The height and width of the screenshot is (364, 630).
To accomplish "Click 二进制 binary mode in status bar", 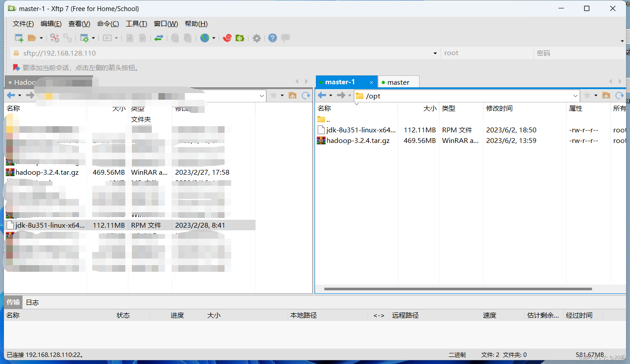I will [457, 355].
